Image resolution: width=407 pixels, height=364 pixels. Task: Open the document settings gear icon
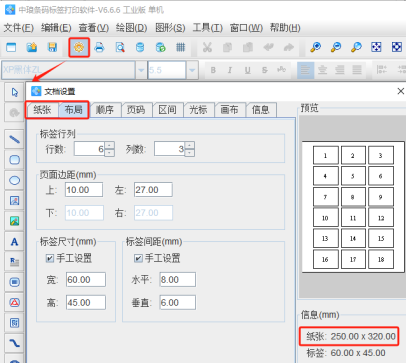tap(79, 47)
